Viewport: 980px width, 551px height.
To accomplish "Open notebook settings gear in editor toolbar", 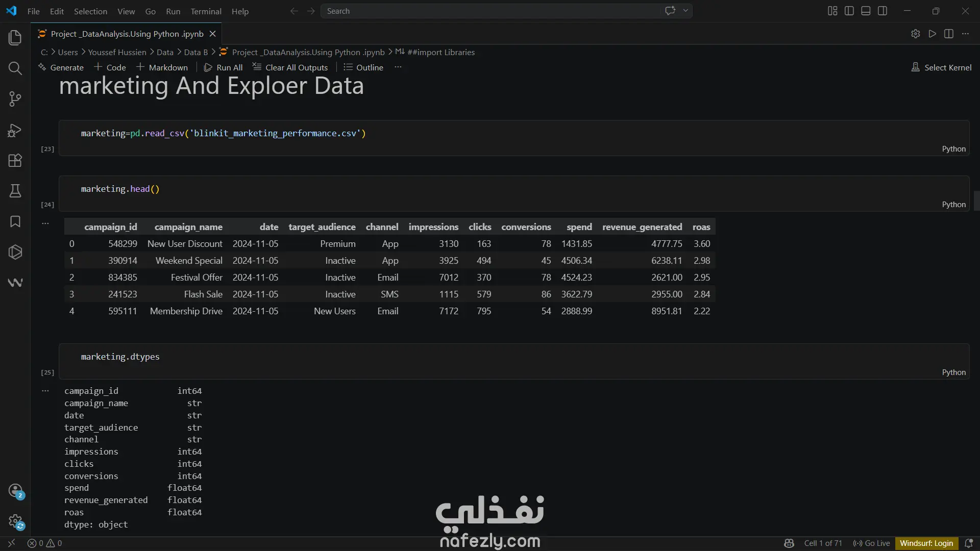I will pos(915,34).
